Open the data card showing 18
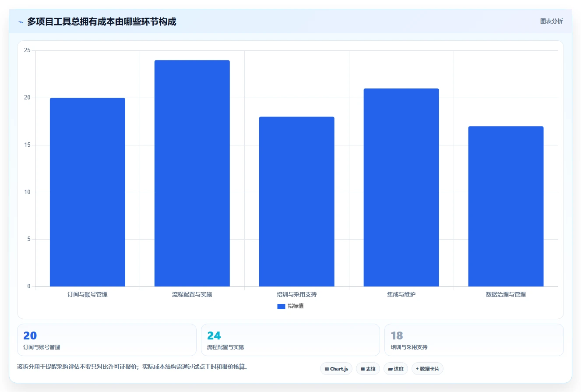581x392 pixels. [x=474, y=340]
